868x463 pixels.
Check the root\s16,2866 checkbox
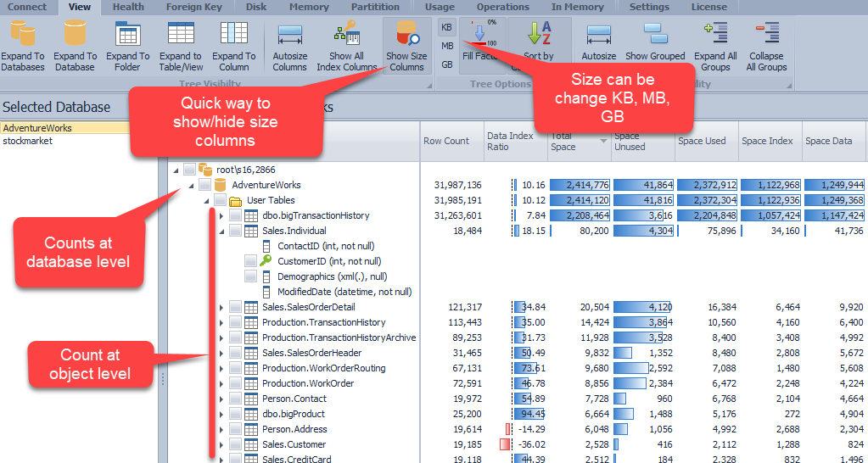click(189, 170)
